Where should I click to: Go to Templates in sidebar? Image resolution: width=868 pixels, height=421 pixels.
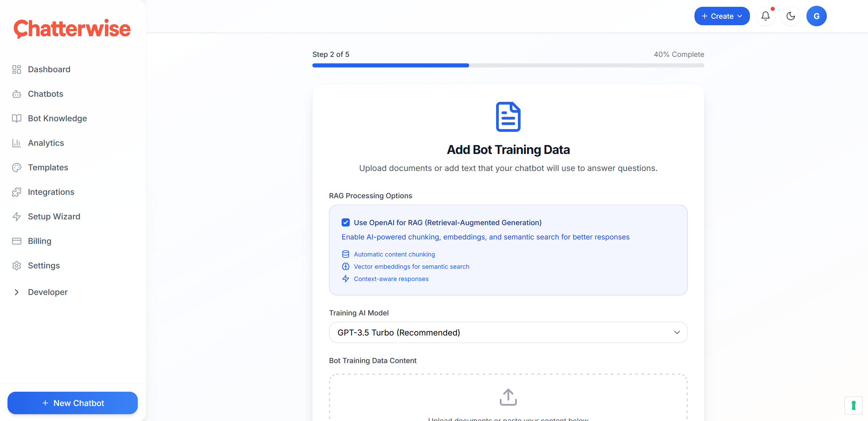pos(48,168)
